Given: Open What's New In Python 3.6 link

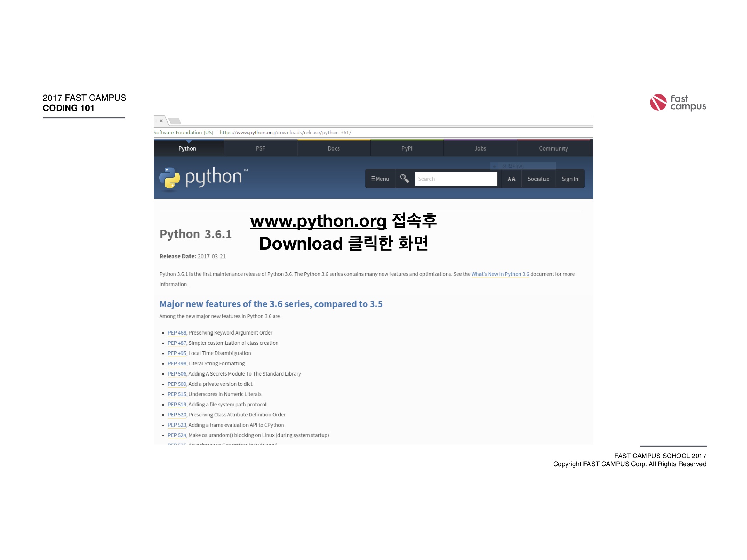Looking at the screenshot, I should (500, 274).
